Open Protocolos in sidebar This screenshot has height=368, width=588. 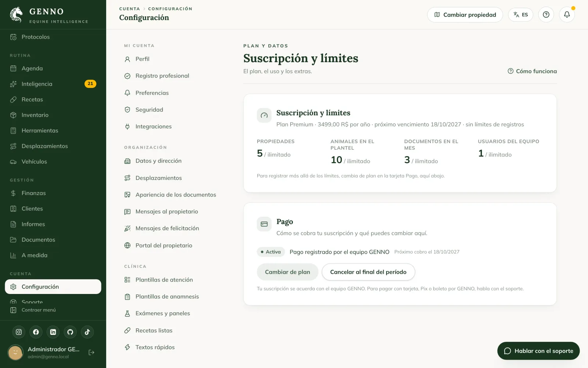pos(53,37)
